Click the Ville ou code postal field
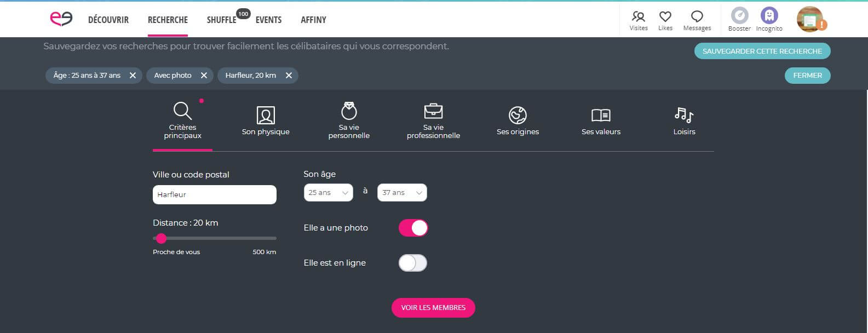The image size is (868, 333). (x=214, y=194)
